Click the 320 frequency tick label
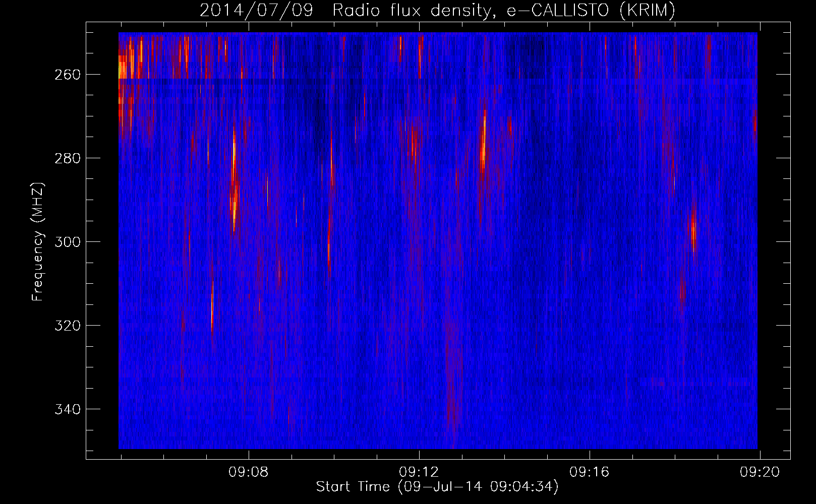This screenshot has height=504, width=816. point(68,326)
